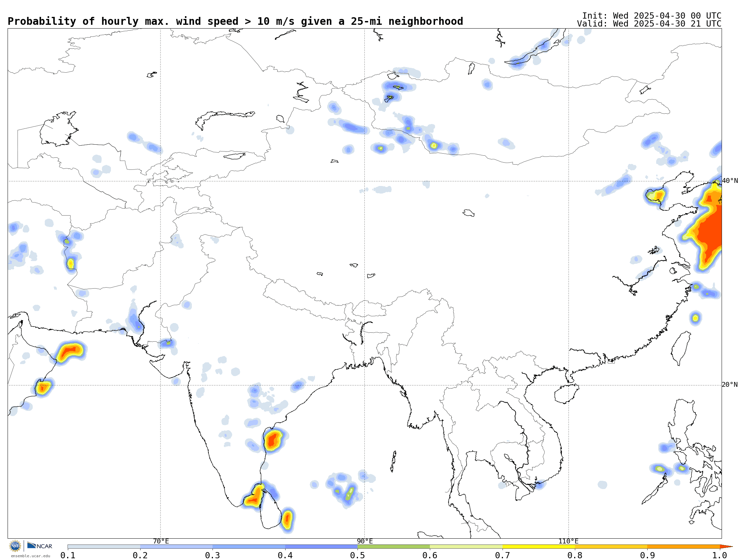Click the 0.7 colorbar tick label

[x=503, y=555]
